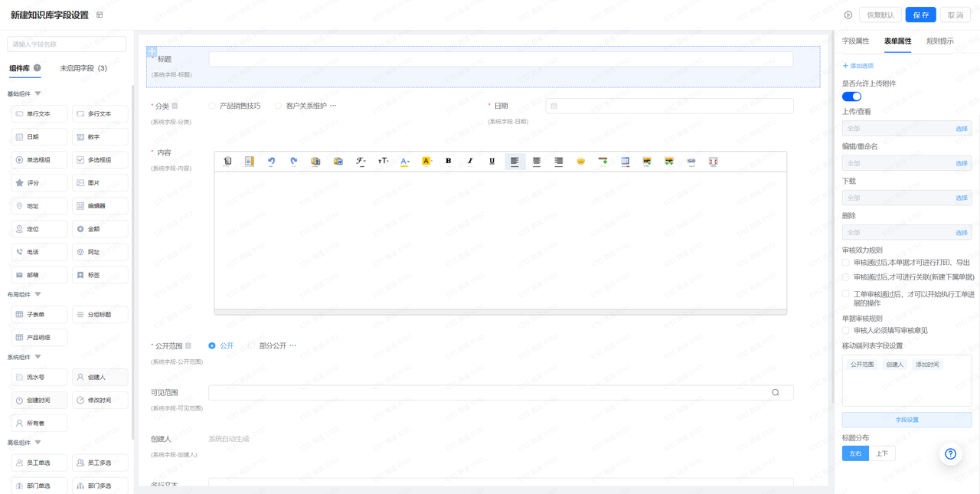The width and height of the screenshot is (980, 494).
Task: Collapse 系统组件 section
Action: [38, 357]
